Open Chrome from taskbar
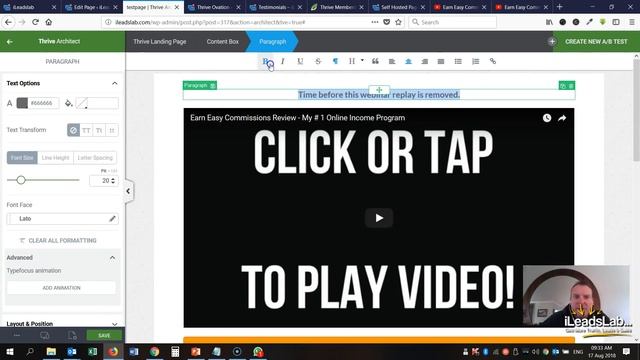 (154, 351)
